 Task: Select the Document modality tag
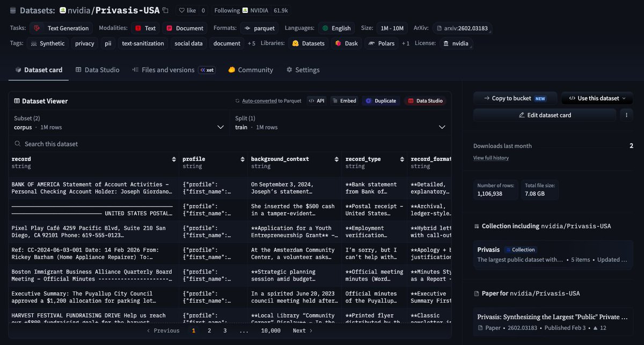click(x=185, y=28)
